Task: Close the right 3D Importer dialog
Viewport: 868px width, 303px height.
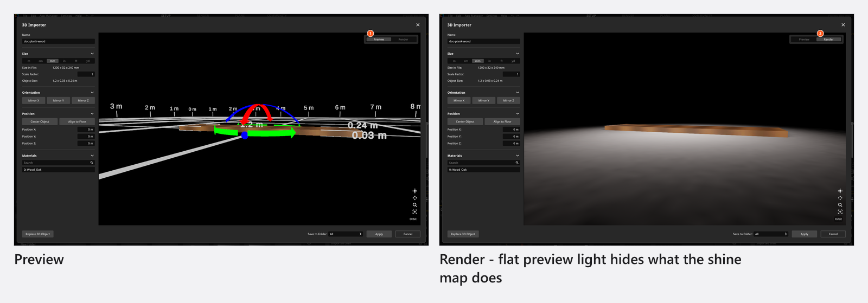Action: 843,25
